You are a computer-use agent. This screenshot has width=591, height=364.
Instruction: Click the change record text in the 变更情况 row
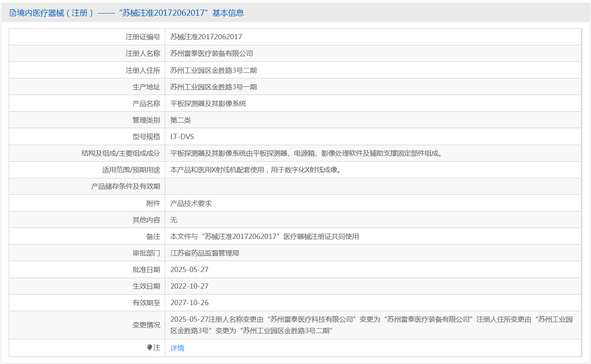371,325
